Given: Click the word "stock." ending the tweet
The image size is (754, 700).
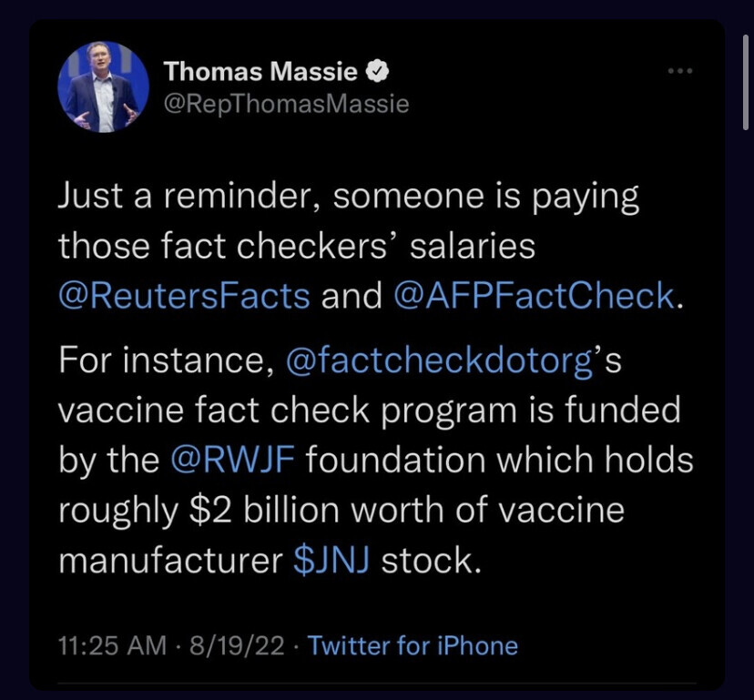Looking at the screenshot, I should pyautogui.click(x=429, y=559).
